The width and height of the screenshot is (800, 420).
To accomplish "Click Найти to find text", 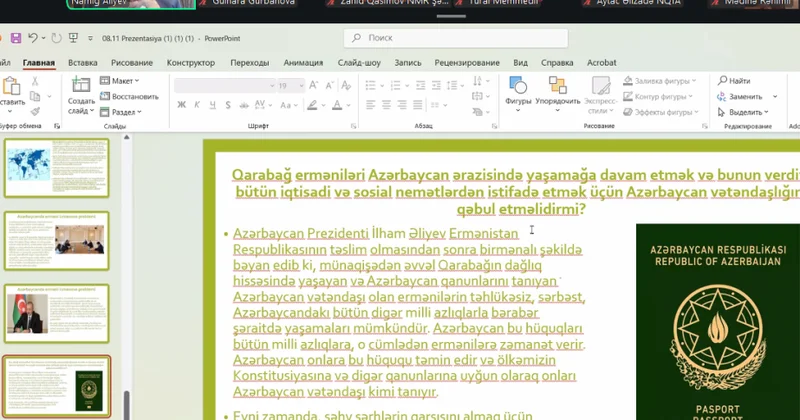I will (734, 81).
